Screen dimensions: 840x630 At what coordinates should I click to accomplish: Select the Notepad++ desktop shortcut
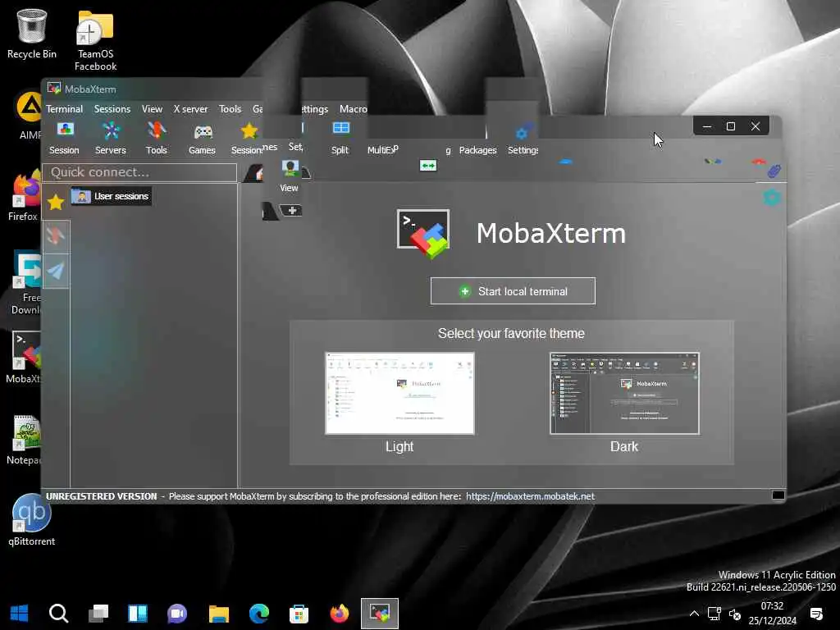point(24,440)
